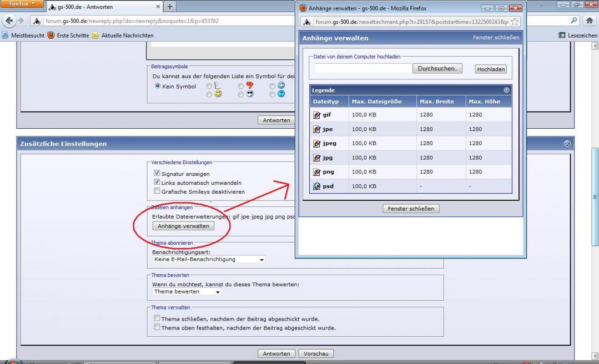Collapse the Legende table with its arrow icon
Screen dimensions: 599x364
coord(506,90)
